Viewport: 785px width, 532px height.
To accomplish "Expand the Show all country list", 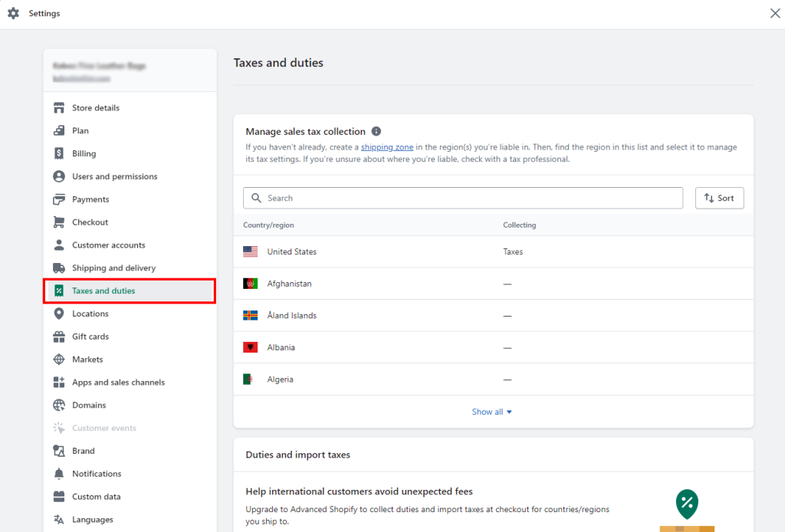I will (492, 412).
